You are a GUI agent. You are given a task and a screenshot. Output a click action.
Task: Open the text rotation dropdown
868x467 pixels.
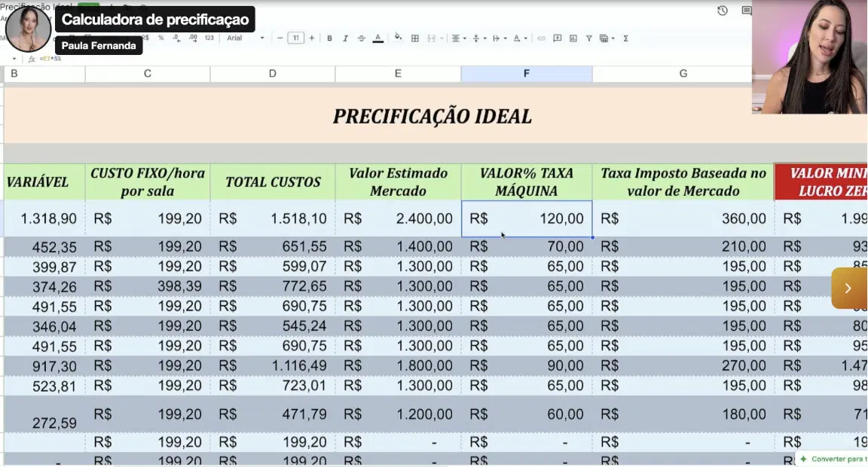pyautogui.click(x=519, y=38)
